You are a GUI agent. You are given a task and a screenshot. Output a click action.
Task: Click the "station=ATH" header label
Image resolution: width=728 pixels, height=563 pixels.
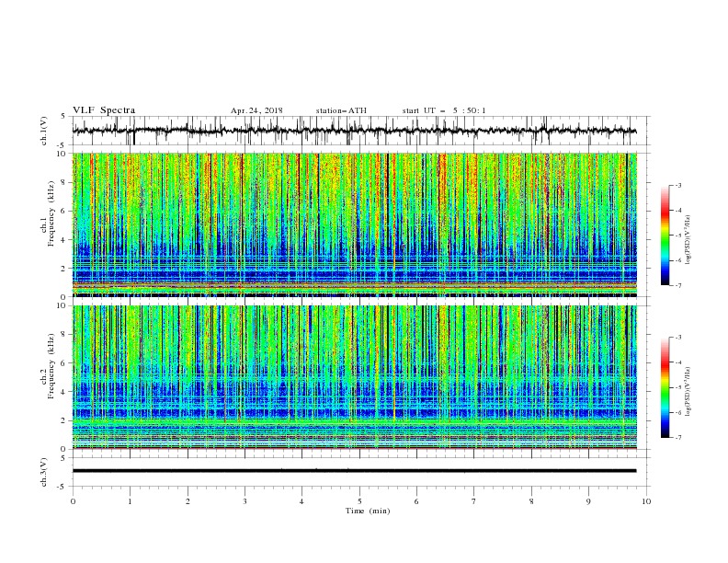[x=341, y=110]
